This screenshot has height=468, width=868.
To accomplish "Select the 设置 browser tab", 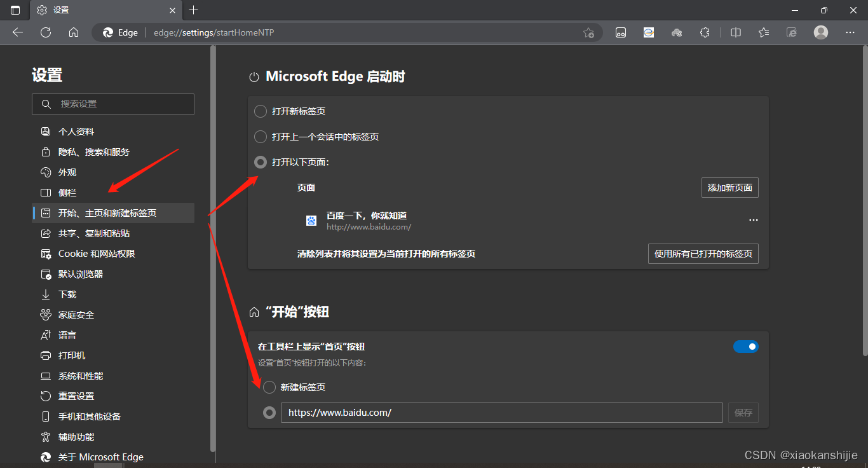I will (x=106, y=10).
